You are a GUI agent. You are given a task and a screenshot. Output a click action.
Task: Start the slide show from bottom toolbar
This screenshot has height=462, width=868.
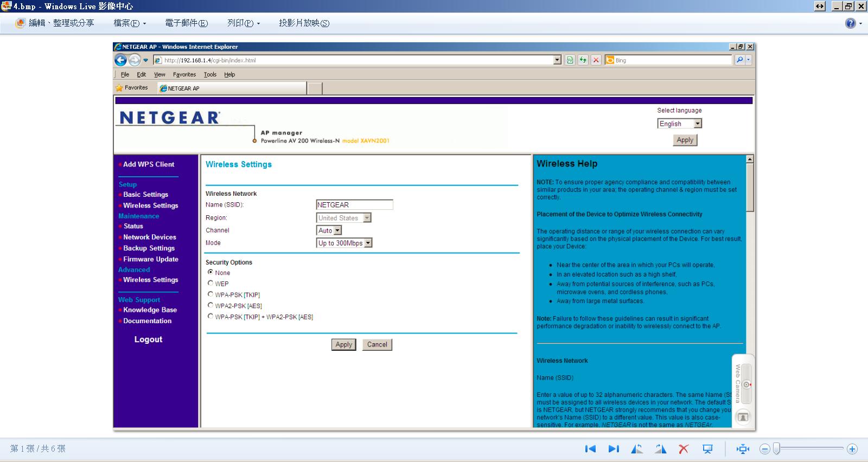707,449
